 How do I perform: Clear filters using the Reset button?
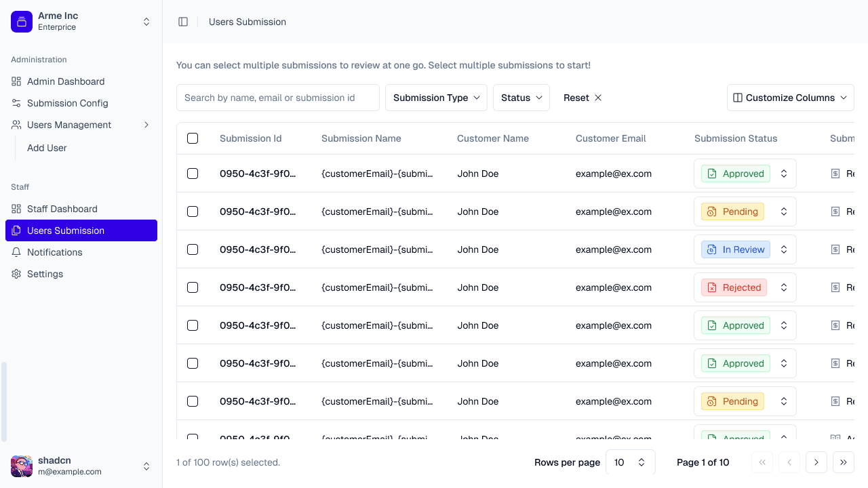[582, 98]
